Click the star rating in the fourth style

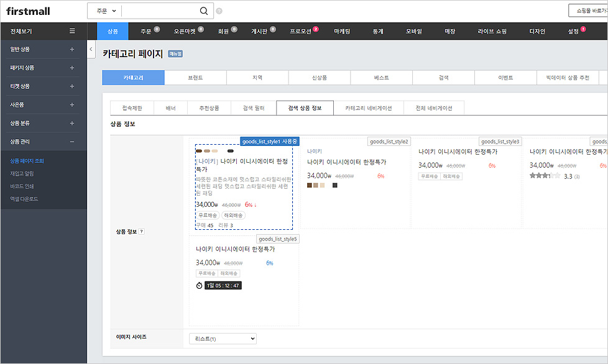click(x=545, y=176)
